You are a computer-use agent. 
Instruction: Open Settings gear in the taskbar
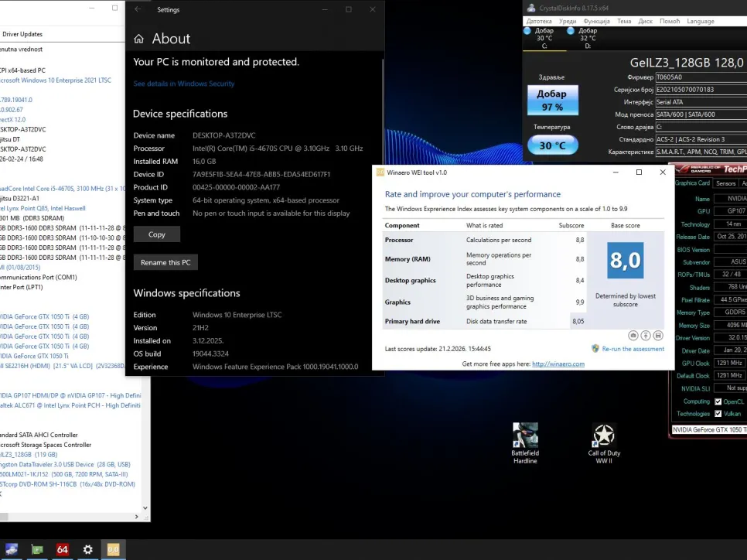click(x=88, y=549)
